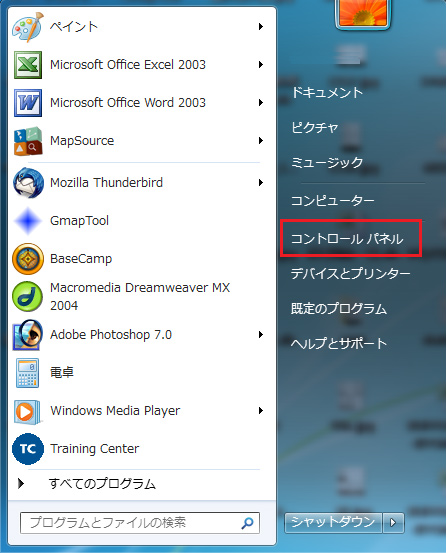Open the MapSource icon
This screenshot has height=553, width=447.
pyautogui.click(x=28, y=141)
